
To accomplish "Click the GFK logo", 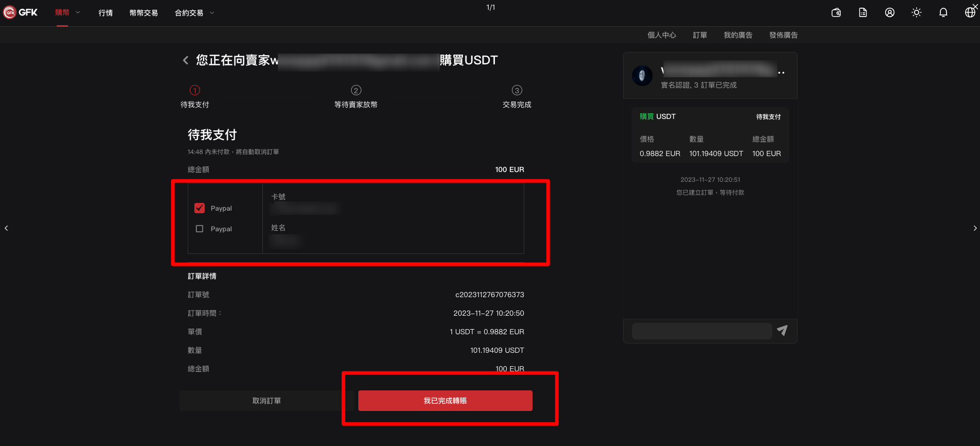I will [21, 12].
